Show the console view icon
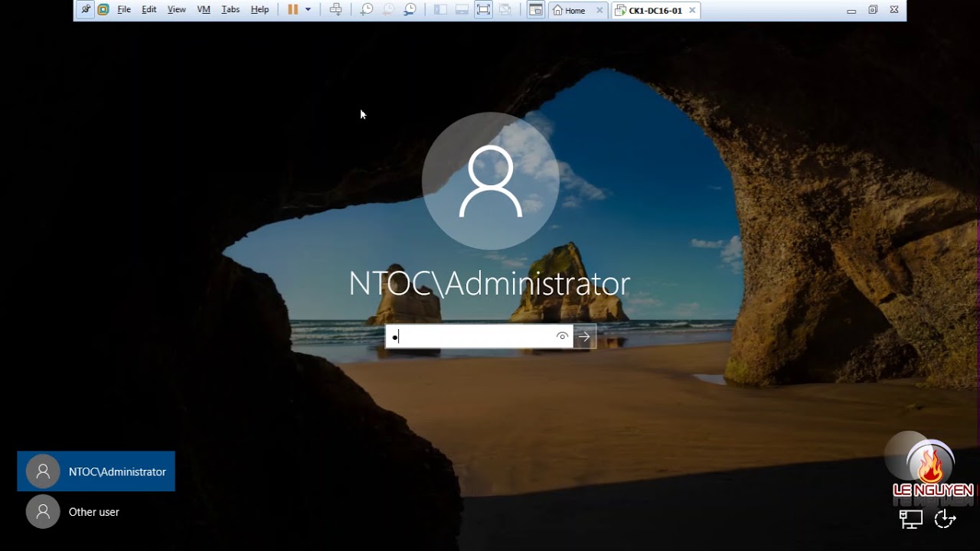This screenshot has height=551, width=980. [536, 10]
